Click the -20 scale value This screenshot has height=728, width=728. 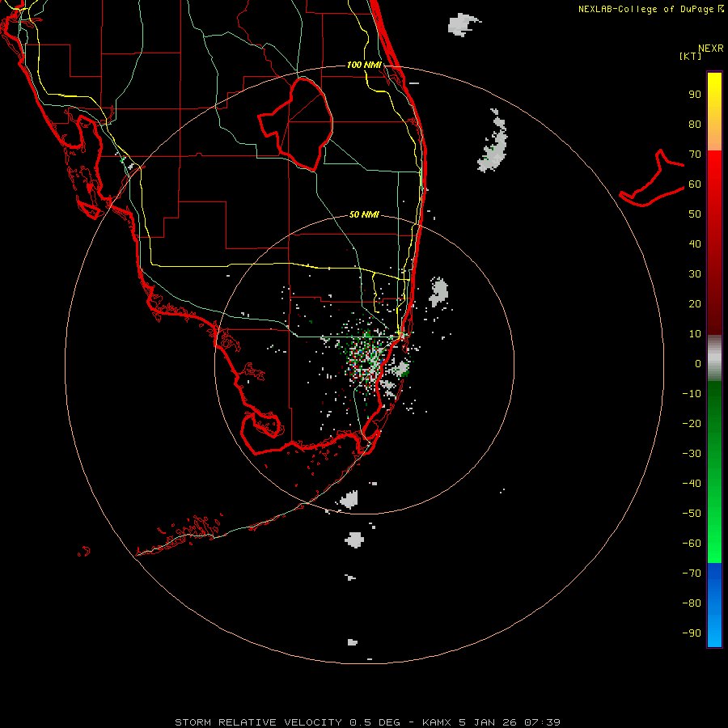(692, 424)
